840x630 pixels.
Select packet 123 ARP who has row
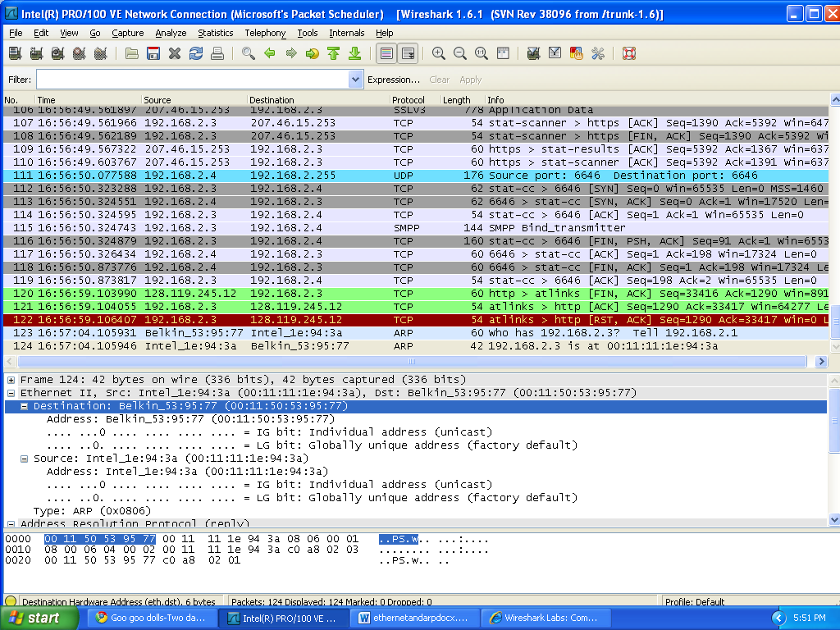pos(416,333)
